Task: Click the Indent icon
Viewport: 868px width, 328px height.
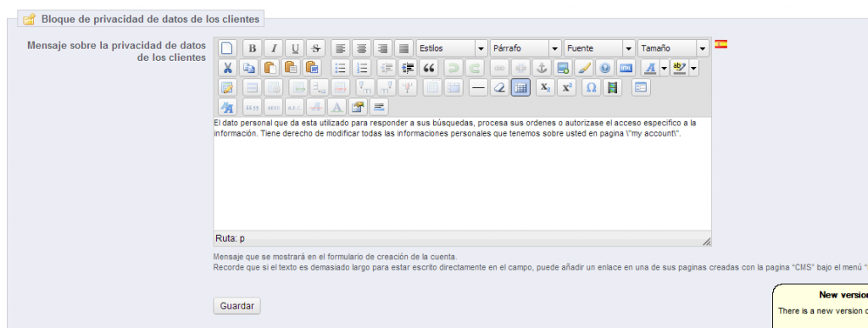Action: (407, 68)
